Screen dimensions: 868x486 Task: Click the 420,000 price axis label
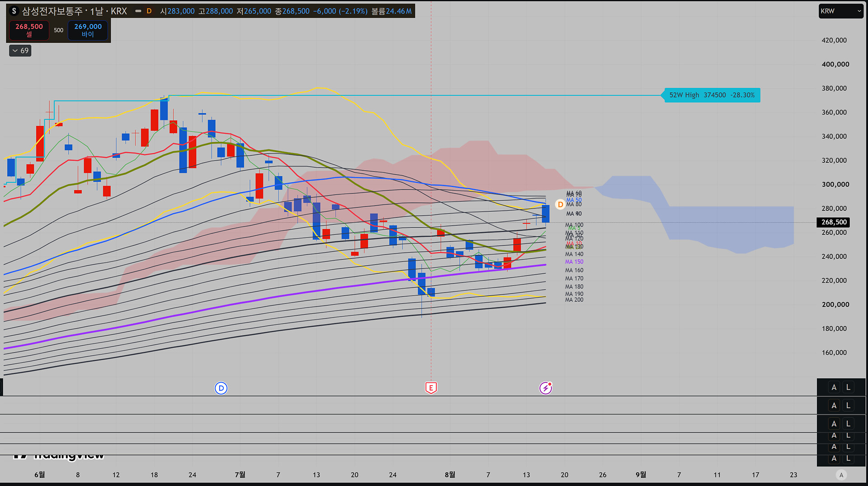click(834, 40)
